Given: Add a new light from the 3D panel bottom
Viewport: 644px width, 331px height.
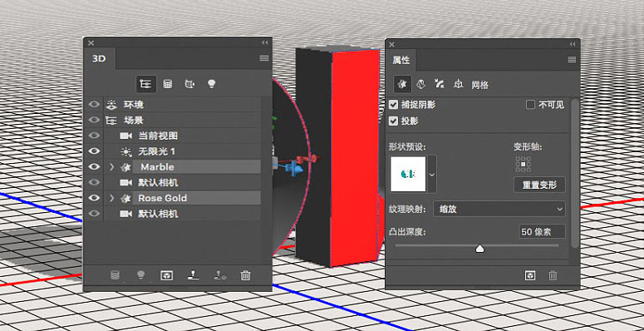Looking at the screenshot, I should tap(141, 275).
